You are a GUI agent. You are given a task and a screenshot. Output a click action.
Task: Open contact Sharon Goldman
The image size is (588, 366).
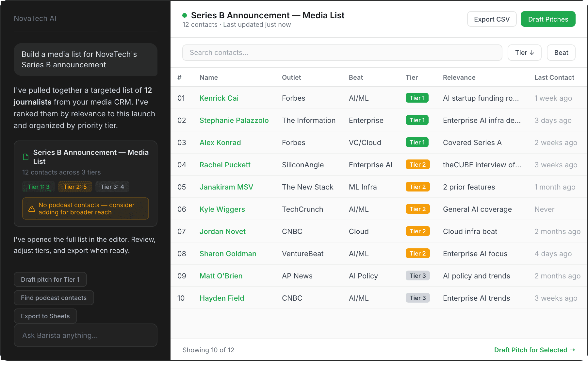click(x=228, y=254)
